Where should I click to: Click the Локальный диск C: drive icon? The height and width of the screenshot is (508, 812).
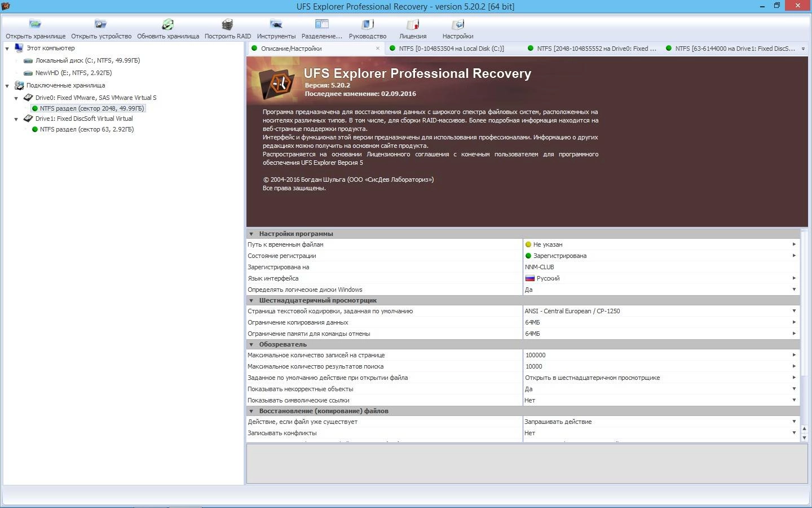(x=28, y=60)
